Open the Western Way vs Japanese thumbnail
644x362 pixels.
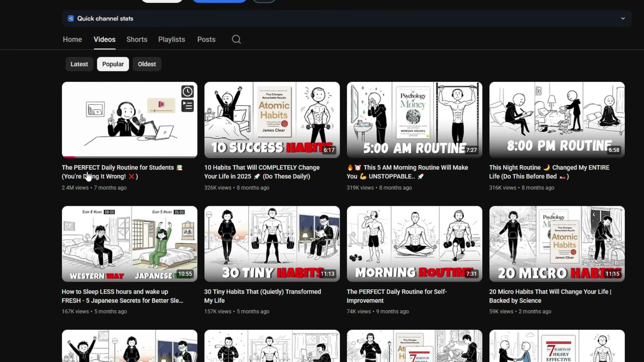tap(129, 244)
